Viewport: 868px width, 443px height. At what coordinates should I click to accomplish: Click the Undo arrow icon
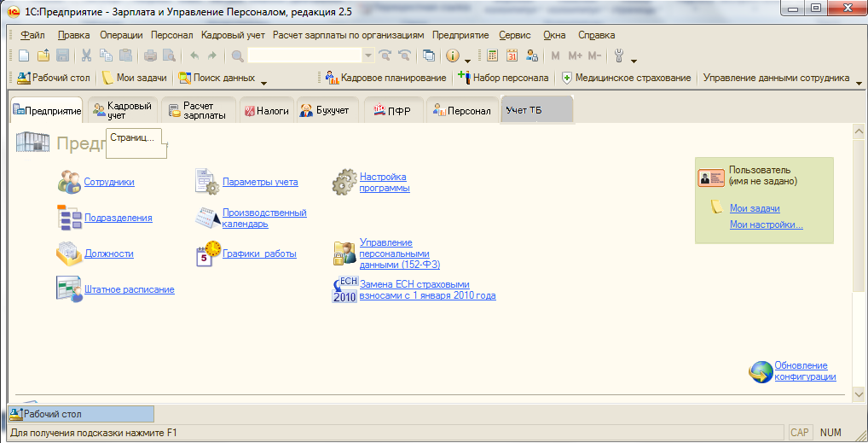[194, 55]
